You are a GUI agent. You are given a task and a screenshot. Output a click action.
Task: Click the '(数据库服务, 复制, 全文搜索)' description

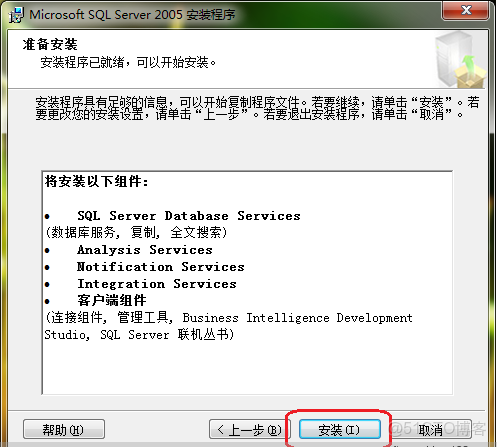tap(136, 232)
